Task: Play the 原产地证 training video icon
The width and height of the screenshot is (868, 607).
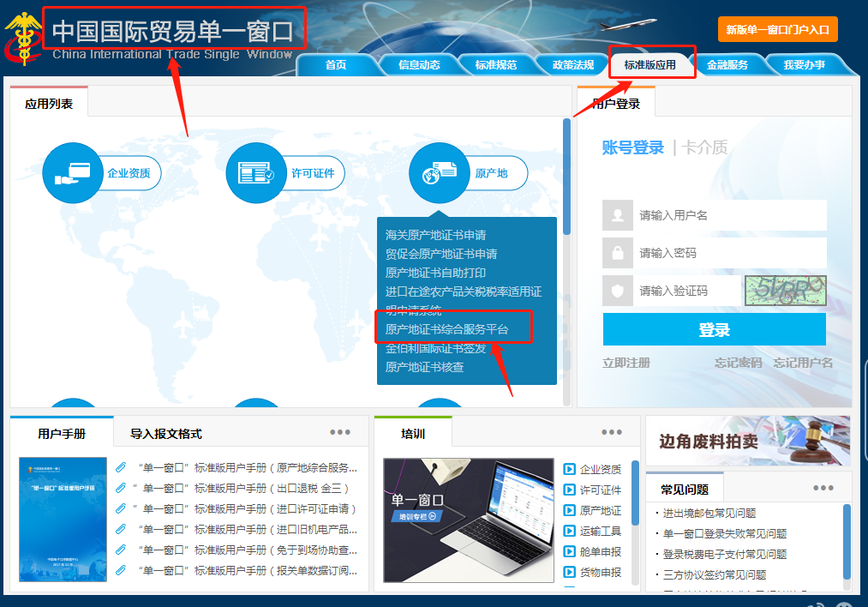Action: pos(569,510)
